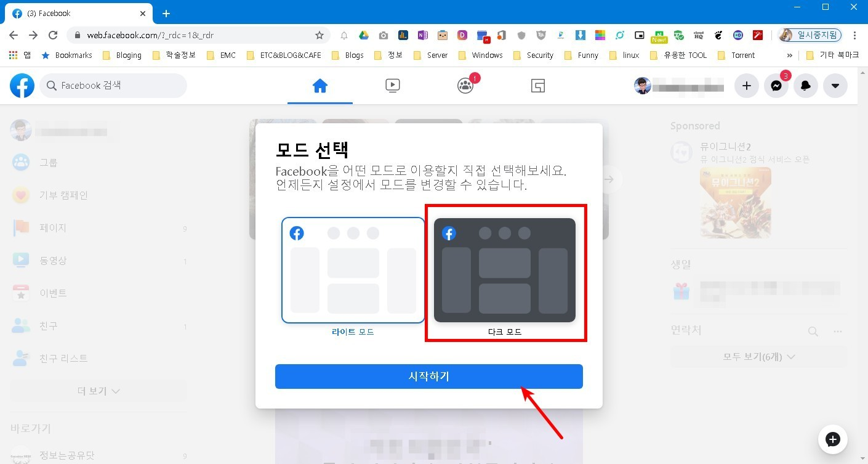Viewport: 868px width, 464px height.
Task: Open the Torrent bookmarks folder
Action: 736,55
